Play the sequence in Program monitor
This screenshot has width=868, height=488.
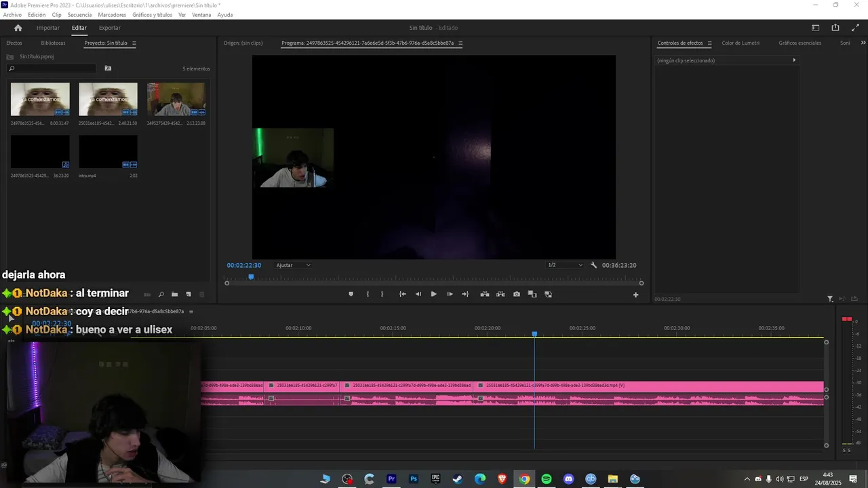point(434,294)
